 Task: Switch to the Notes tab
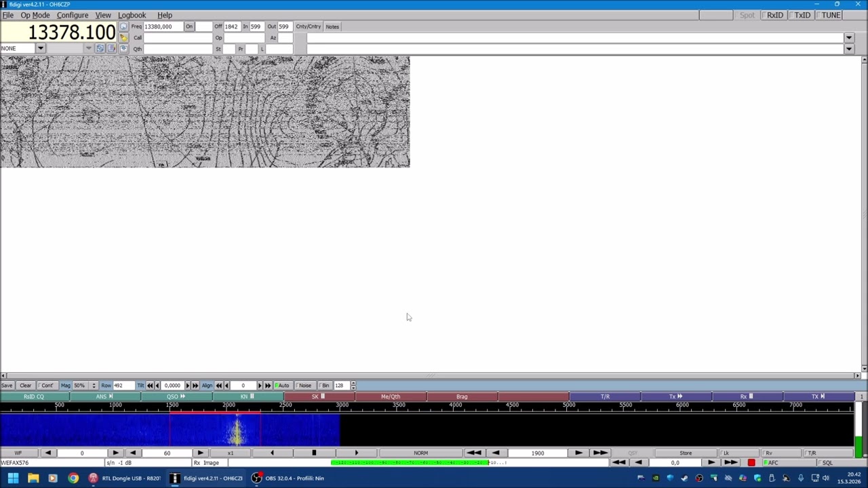coord(332,26)
